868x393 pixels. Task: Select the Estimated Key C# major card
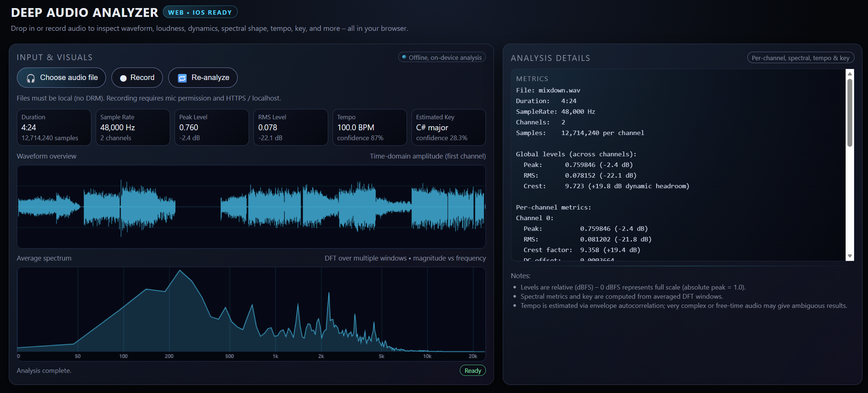point(448,127)
